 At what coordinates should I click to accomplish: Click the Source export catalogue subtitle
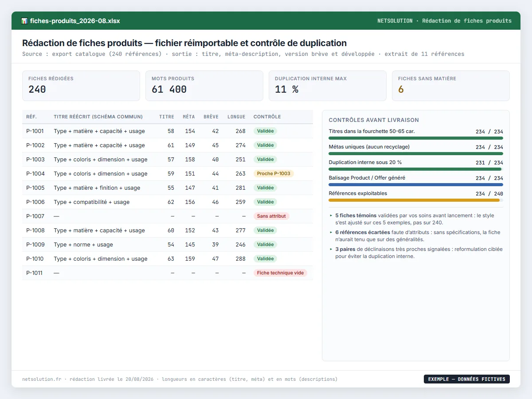(x=243, y=54)
